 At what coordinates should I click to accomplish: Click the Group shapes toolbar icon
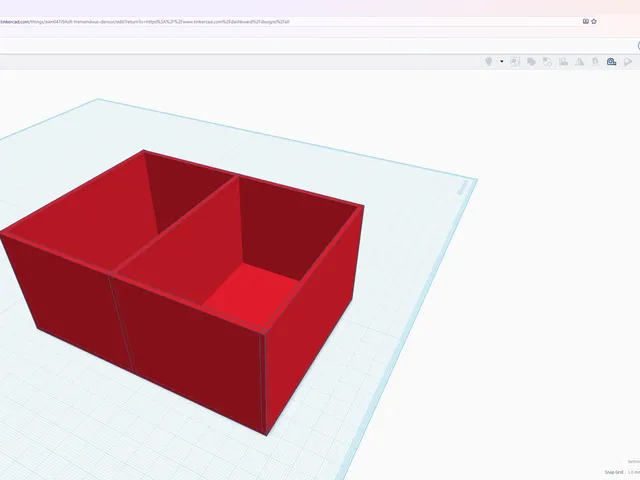[x=531, y=62]
